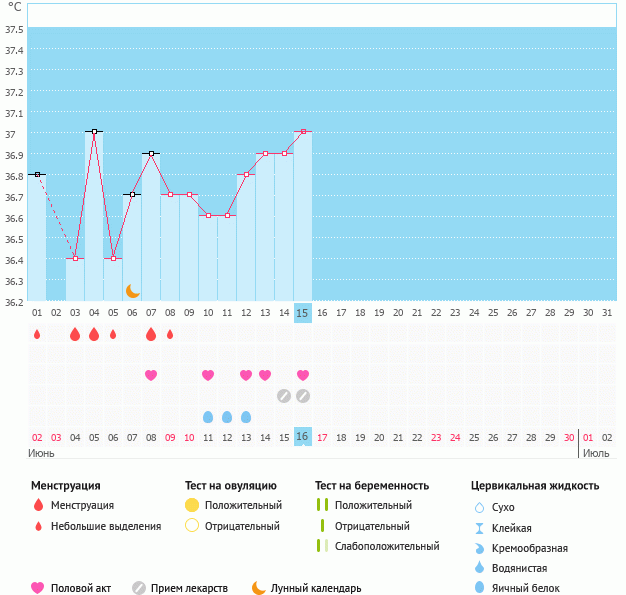Click the small spotting drop on day 08
Viewport: 626px width, 595px height.
[170, 334]
